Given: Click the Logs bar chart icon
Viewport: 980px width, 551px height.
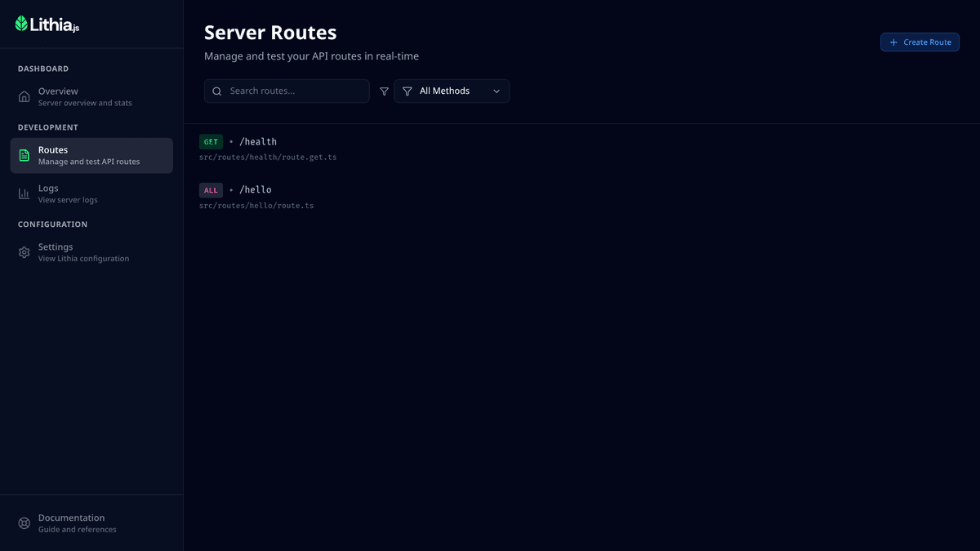Looking at the screenshot, I should point(24,194).
